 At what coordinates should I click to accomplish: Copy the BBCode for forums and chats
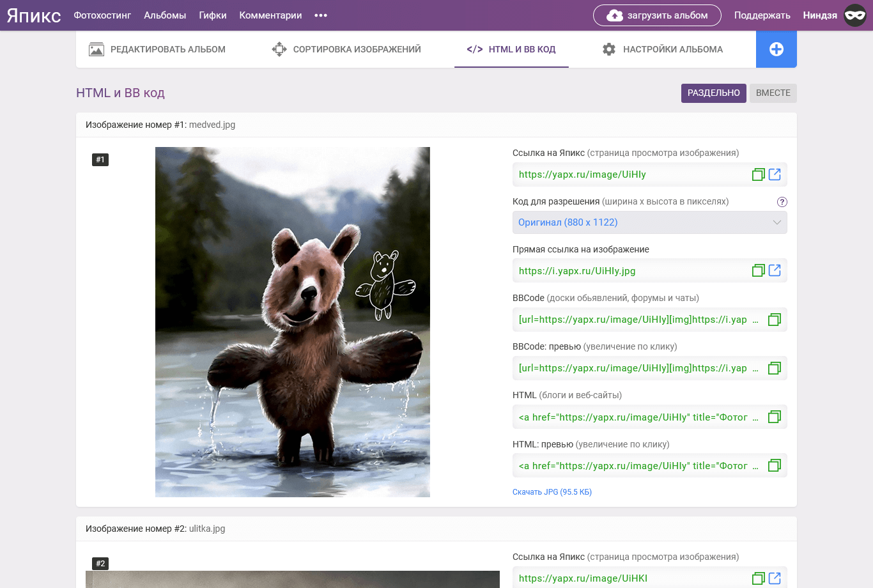pos(774,320)
